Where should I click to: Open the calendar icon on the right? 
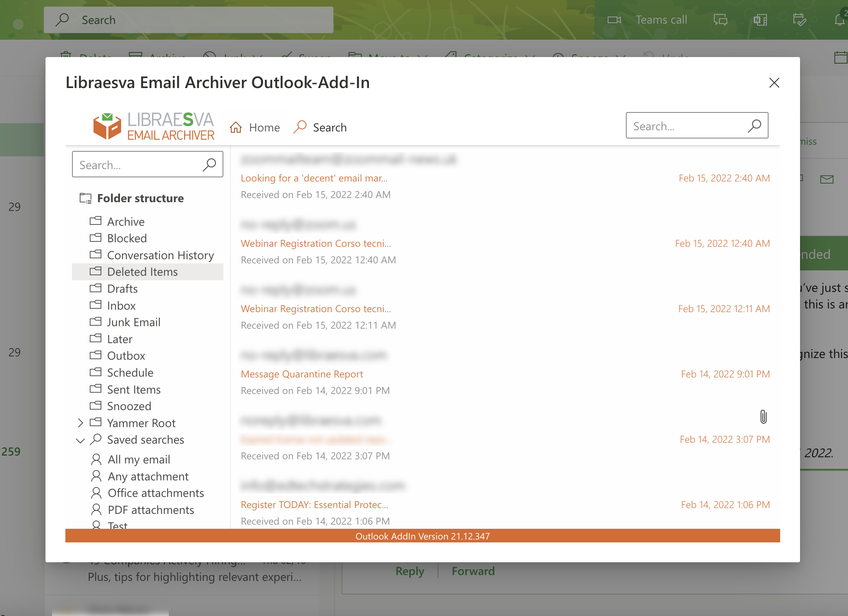point(841,58)
